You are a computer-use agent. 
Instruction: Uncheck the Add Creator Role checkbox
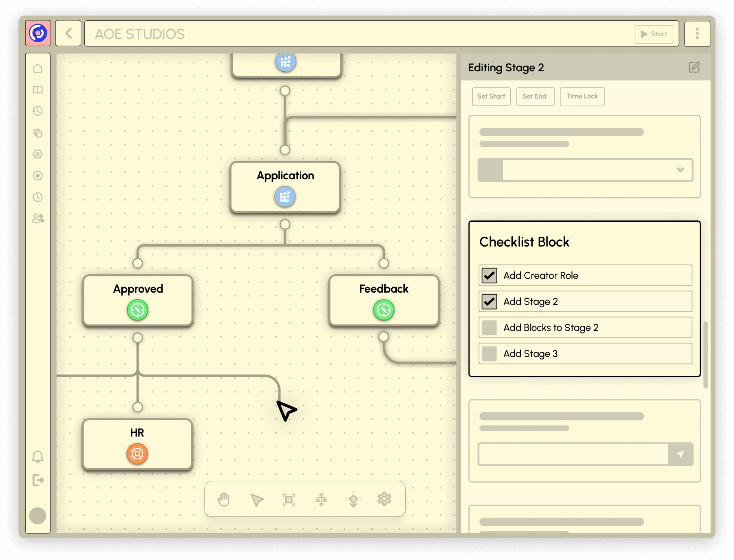489,276
